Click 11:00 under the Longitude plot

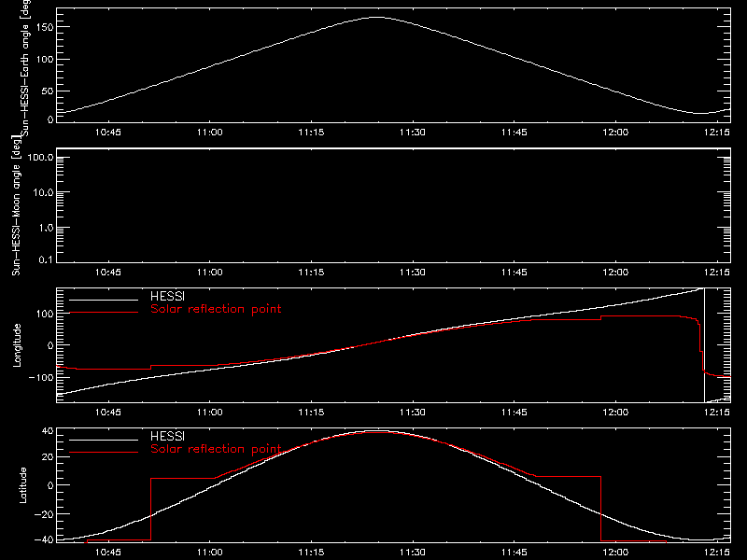coord(209,413)
